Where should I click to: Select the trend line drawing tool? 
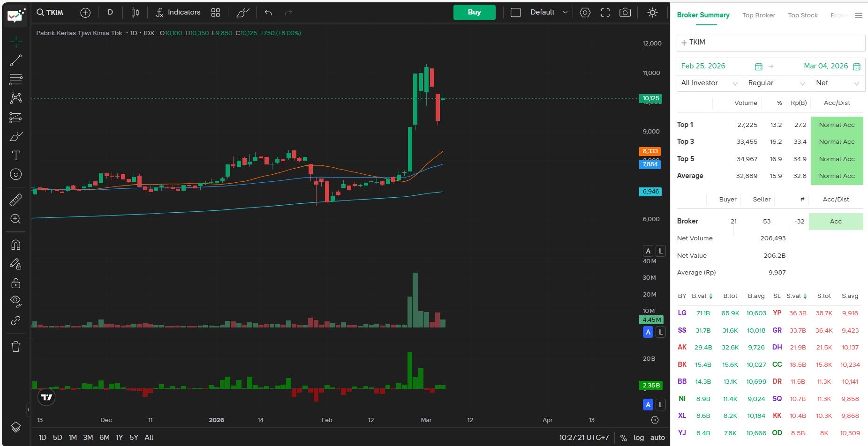coord(16,60)
